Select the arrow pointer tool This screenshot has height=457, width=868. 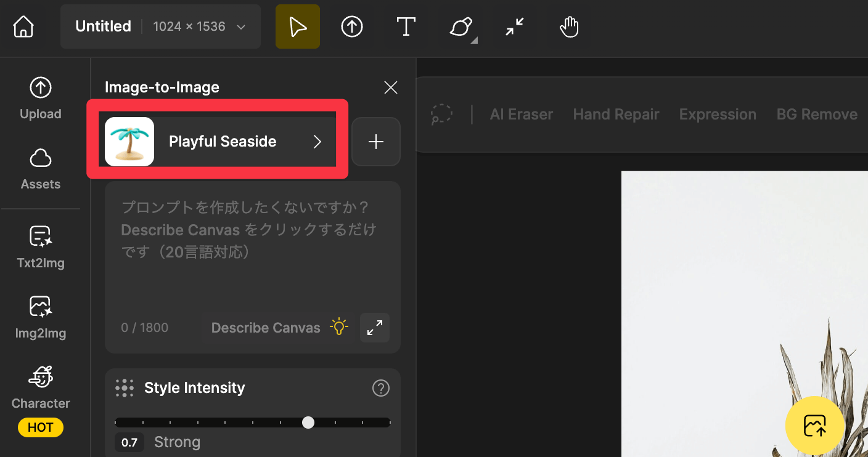pos(298,26)
